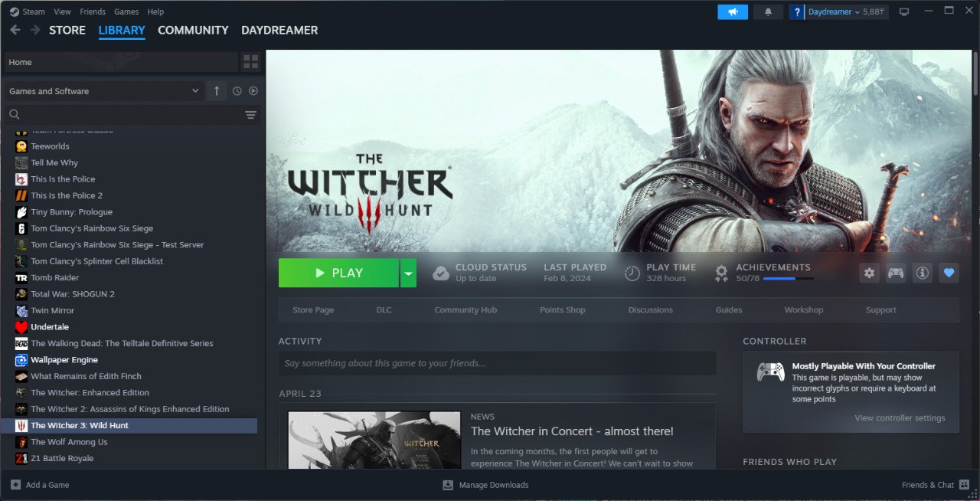This screenshot has width=980, height=501.
Task: Show game info icon
Action: pyautogui.click(x=923, y=273)
